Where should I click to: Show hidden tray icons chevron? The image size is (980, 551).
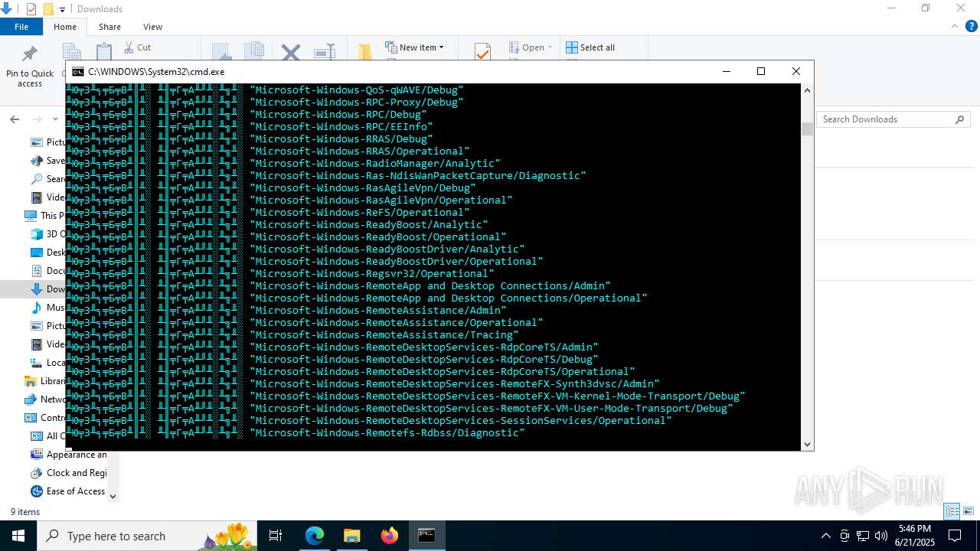click(825, 536)
